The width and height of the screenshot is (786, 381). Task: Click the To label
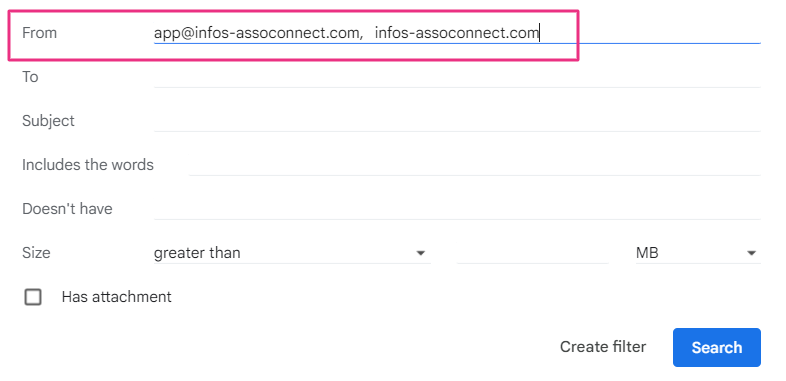[30, 77]
